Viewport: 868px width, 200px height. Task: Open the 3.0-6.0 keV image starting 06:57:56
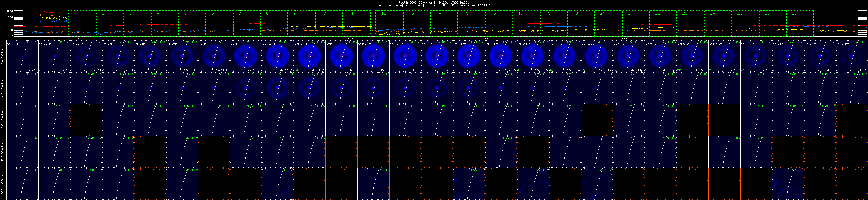757,56
